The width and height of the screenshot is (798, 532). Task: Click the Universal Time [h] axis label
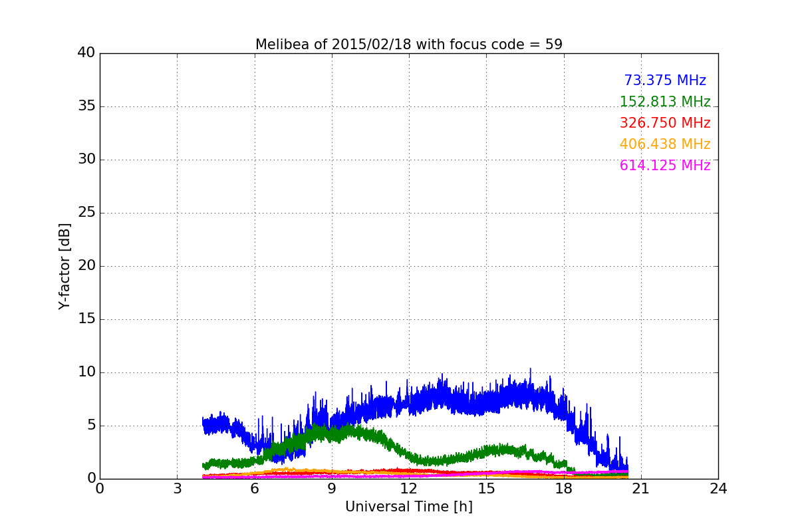coord(409,507)
